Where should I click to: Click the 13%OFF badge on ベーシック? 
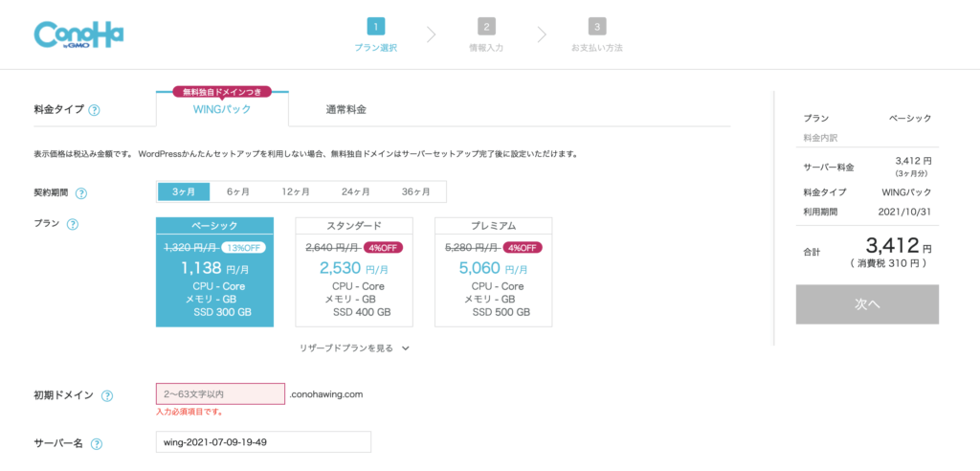tap(243, 247)
